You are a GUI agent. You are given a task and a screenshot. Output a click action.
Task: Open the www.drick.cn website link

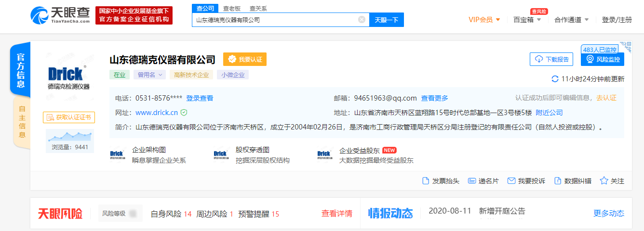tap(157, 113)
